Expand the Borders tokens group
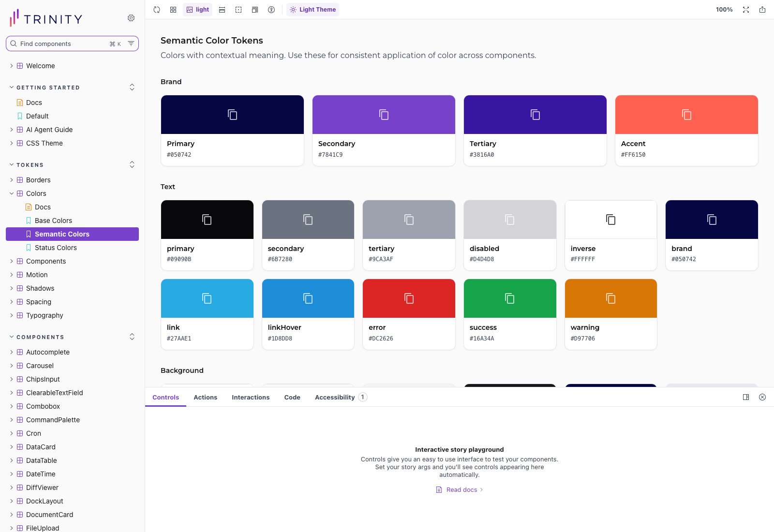Viewport: 774px width, 532px height. point(73,180)
